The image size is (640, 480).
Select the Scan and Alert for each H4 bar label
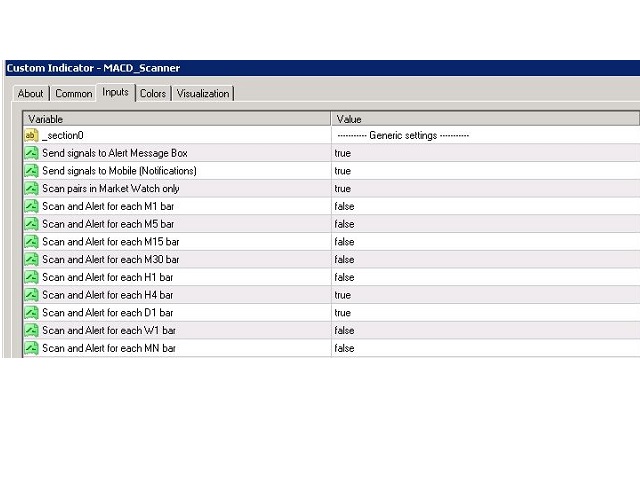(107, 295)
